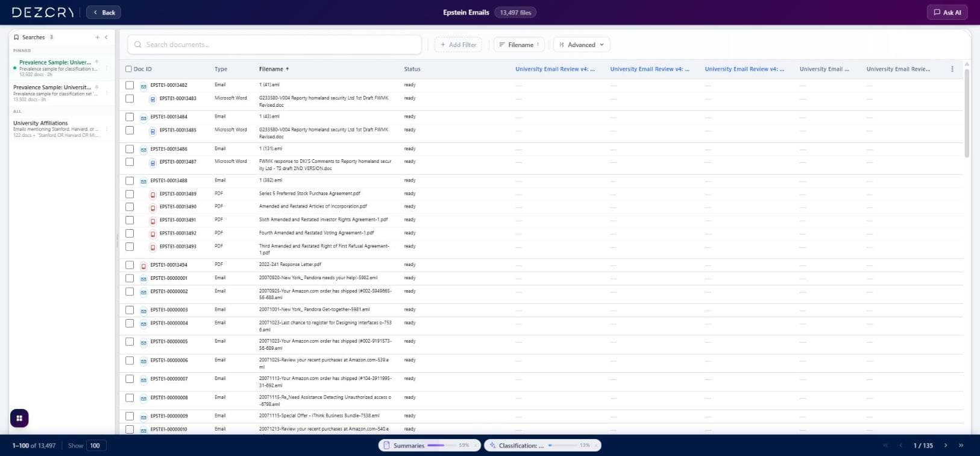Focus the Search documents input field
980x456 pixels.
[274, 45]
